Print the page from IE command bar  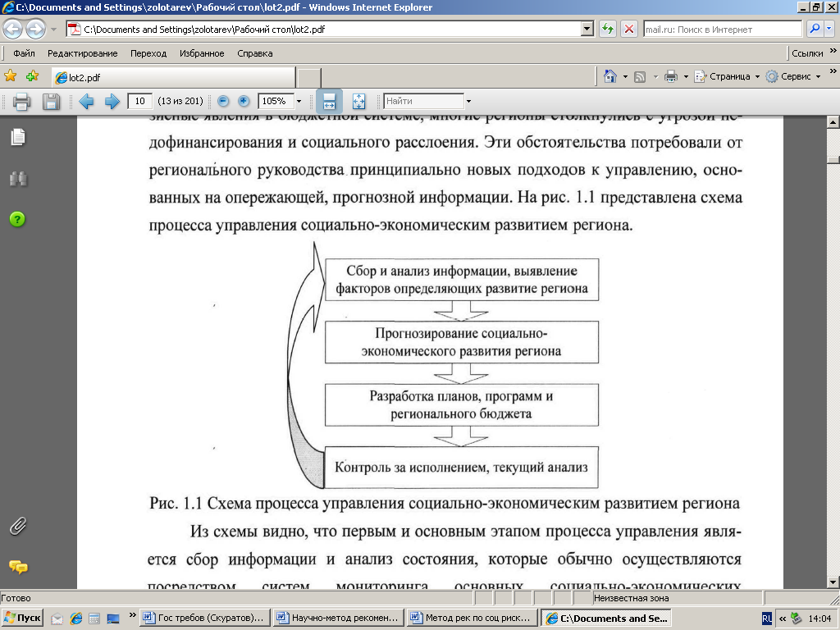click(x=671, y=76)
